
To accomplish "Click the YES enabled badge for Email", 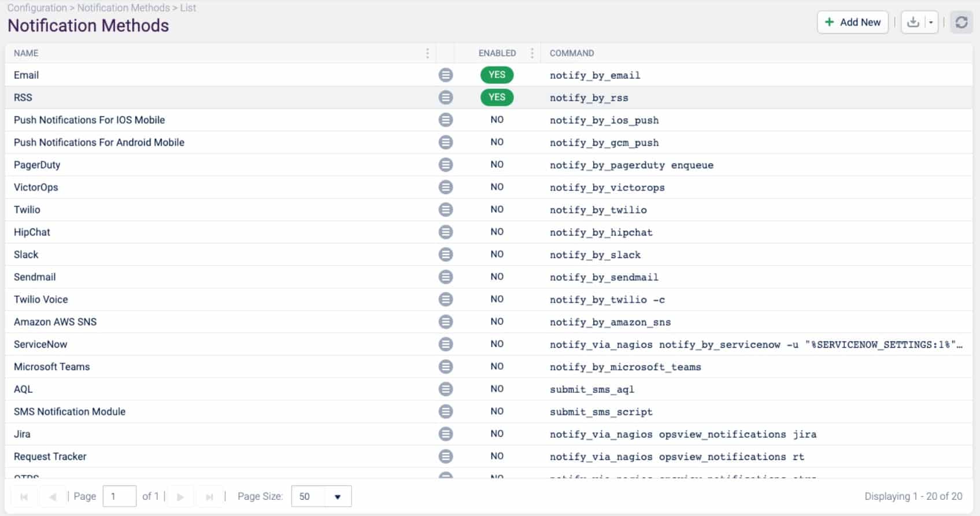I will click(497, 75).
